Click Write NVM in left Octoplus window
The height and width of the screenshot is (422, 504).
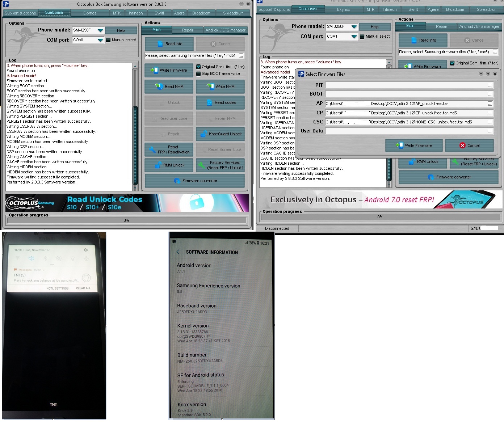click(x=220, y=86)
